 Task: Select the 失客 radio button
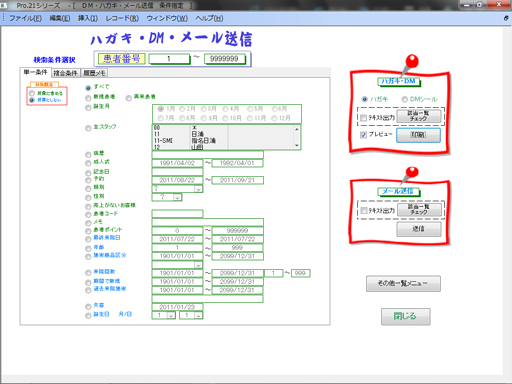88,306
